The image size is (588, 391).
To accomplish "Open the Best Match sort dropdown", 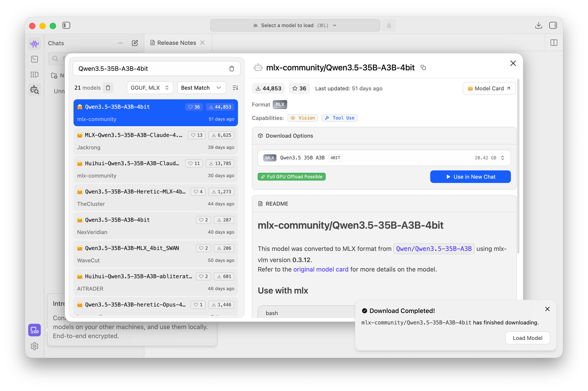I will tap(201, 88).
